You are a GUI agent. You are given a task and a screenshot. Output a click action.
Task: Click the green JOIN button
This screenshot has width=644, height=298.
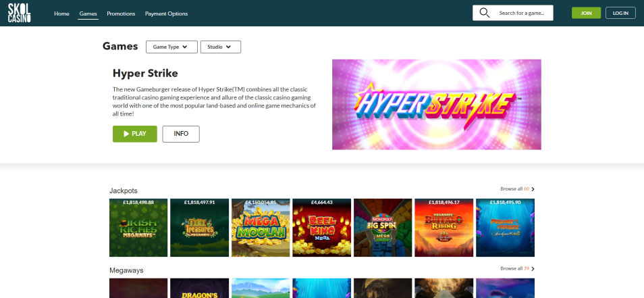(x=586, y=13)
